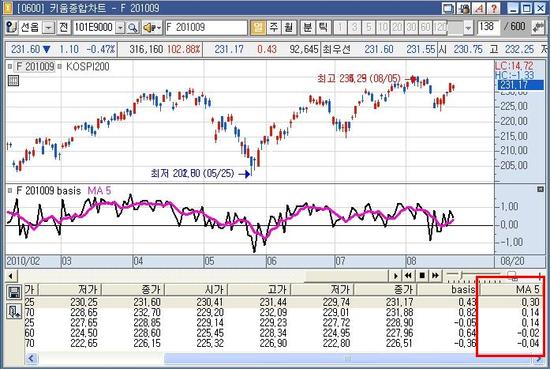550x369 pixels.
Task: Click the red A font icon in title bar
Action: coord(479,8)
